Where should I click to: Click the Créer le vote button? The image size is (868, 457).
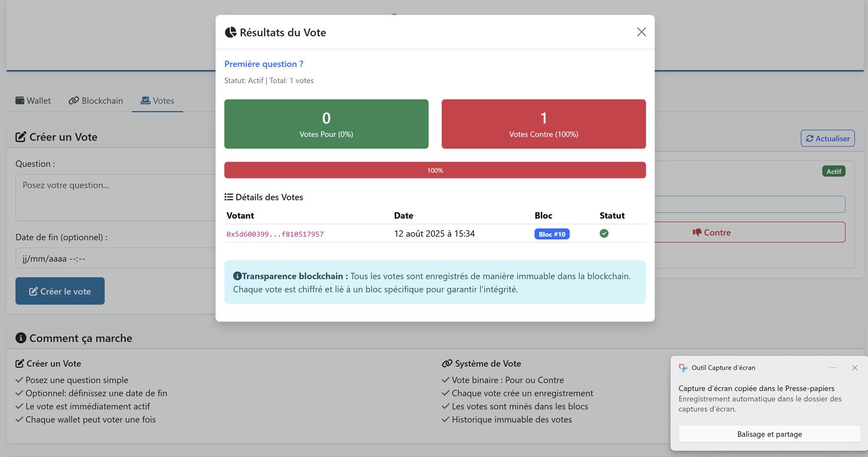click(x=59, y=291)
